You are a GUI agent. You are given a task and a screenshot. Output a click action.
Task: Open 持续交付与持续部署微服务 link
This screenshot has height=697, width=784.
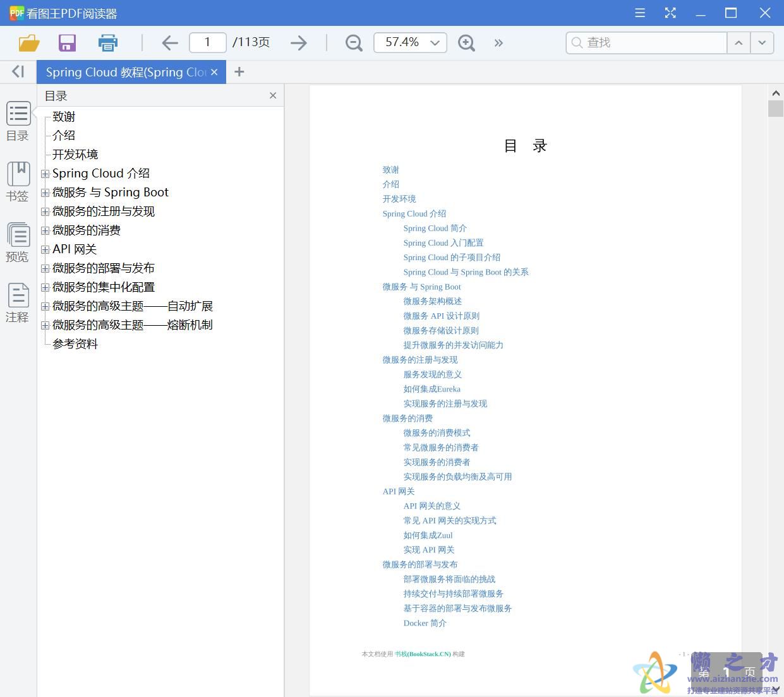453,593
